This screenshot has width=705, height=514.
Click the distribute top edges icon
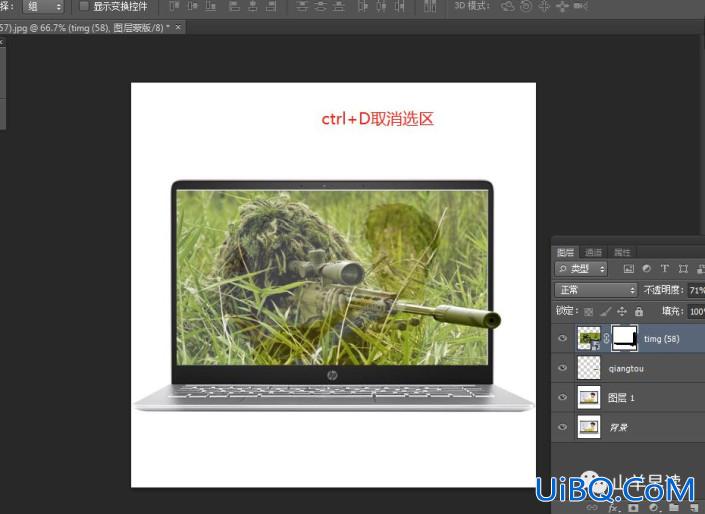(302, 6)
